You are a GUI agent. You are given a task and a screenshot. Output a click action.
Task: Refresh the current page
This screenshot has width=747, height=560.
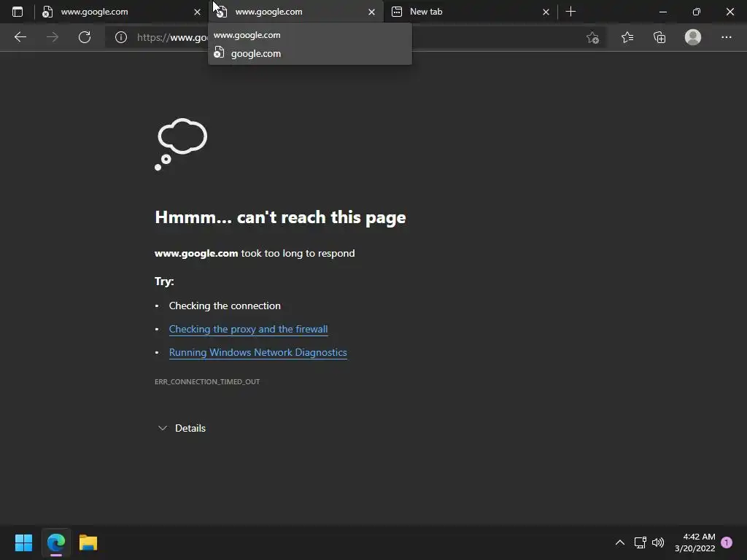[x=85, y=37]
